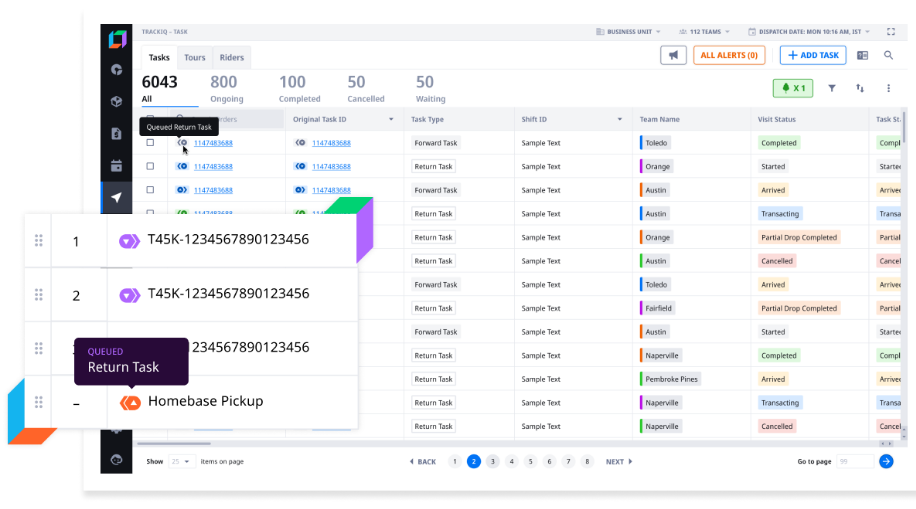Click the Team Name column header

660,119
